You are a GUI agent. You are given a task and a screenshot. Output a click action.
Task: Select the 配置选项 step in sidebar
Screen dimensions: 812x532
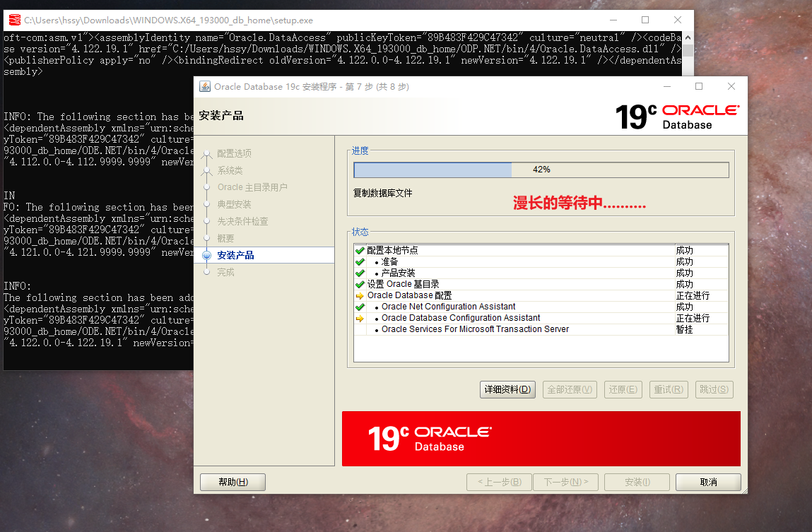click(234, 154)
